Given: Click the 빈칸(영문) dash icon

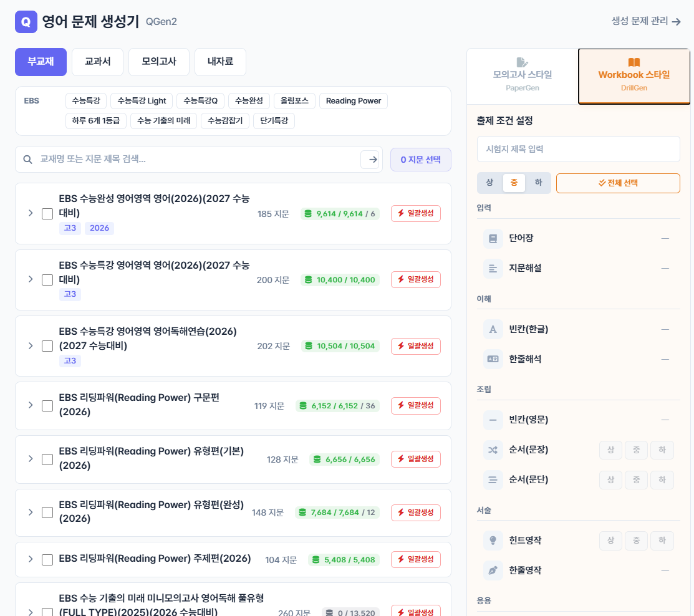Looking at the screenshot, I should 493,420.
